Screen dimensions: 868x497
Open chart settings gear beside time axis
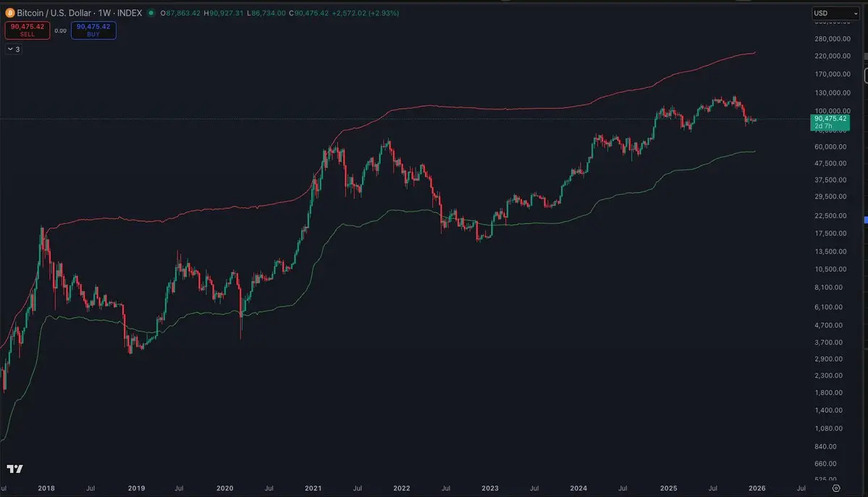[836, 488]
